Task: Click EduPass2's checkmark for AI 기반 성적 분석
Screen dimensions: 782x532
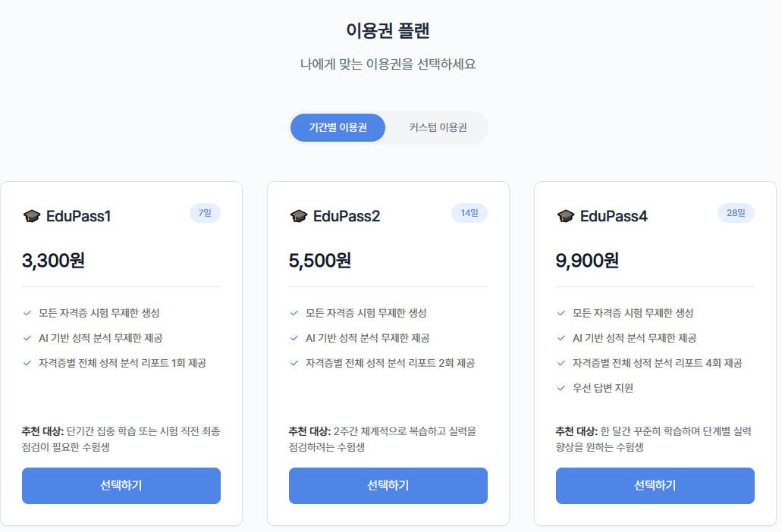Action: [294, 338]
